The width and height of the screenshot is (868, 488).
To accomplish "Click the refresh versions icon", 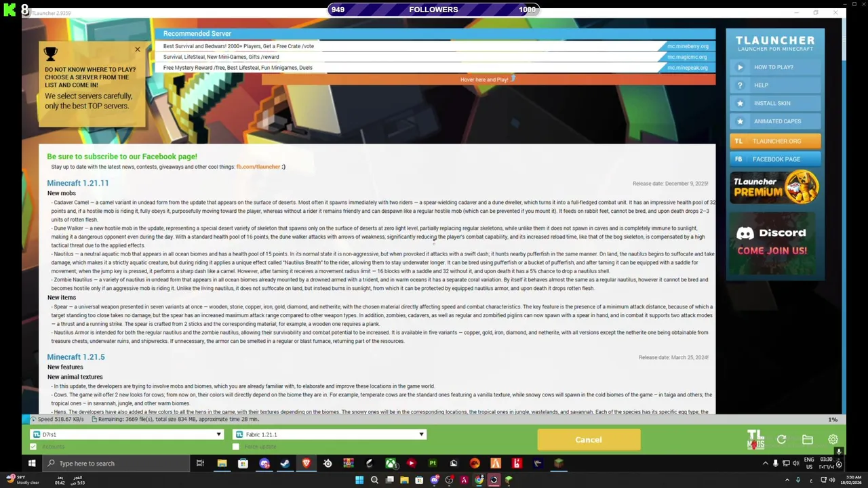I will coord(781,440).
